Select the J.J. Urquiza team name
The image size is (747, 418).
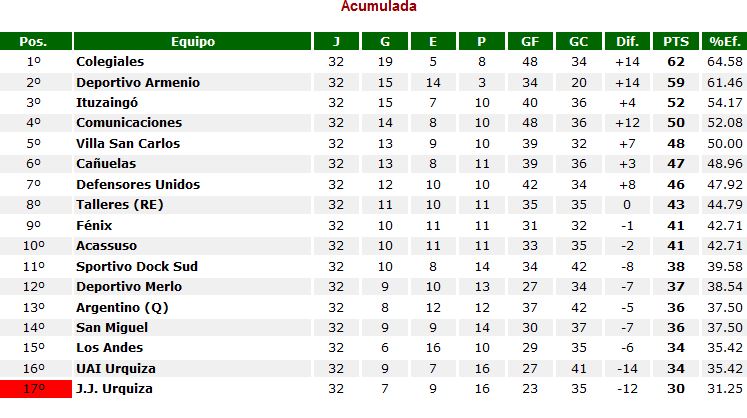pos(114,388)
